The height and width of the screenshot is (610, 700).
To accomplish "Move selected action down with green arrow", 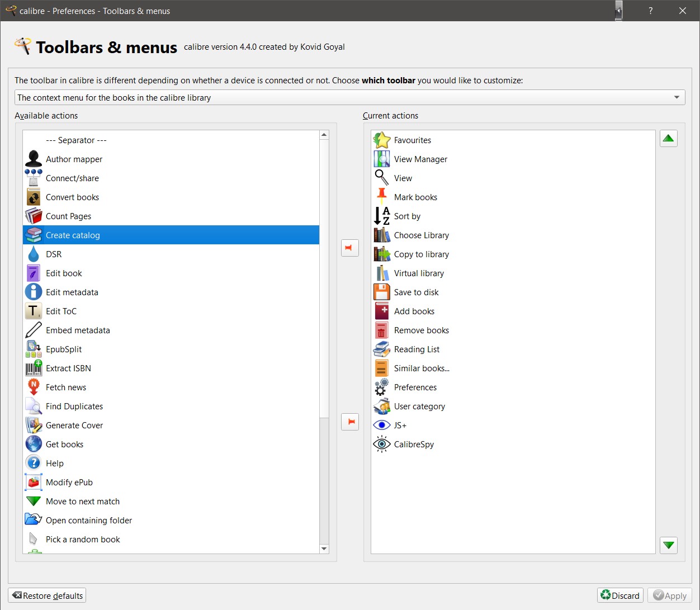I will 668,545.
